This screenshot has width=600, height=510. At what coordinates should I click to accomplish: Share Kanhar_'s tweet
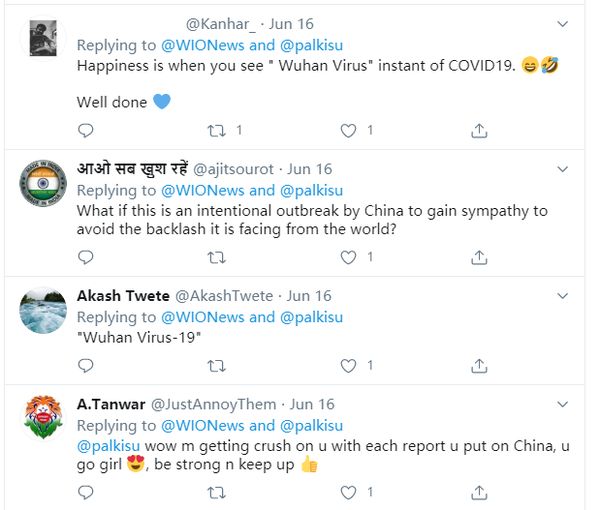pyautogui.click(x=479, y=130)
